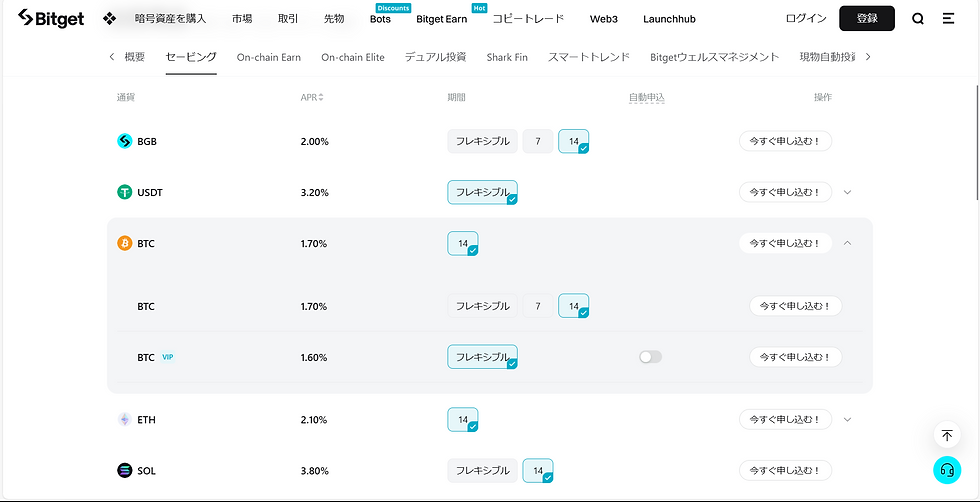
Task: Expand the ETH row chevron
Action: [848, 419]
